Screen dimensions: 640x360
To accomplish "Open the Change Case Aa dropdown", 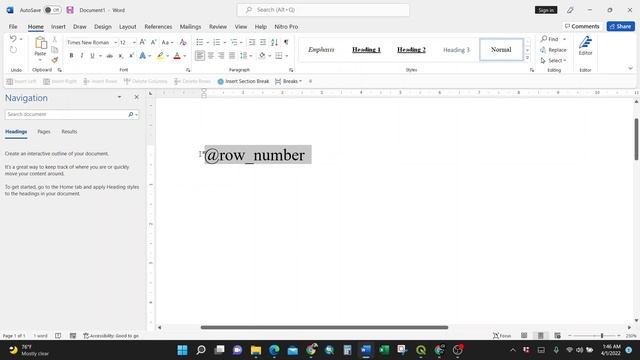I will coord(167,42).
